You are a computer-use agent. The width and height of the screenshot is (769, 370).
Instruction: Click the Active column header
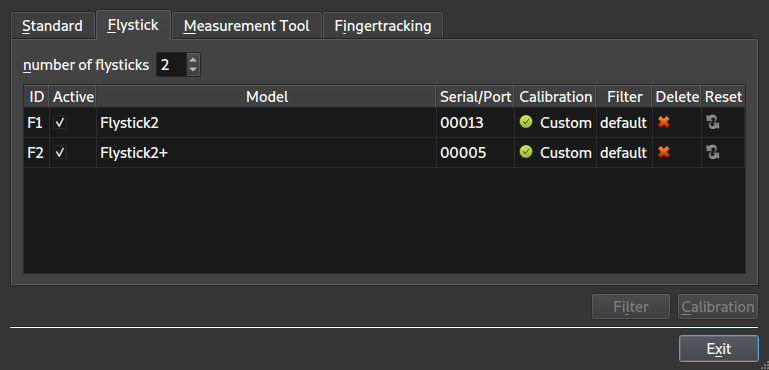click(73, 97)
